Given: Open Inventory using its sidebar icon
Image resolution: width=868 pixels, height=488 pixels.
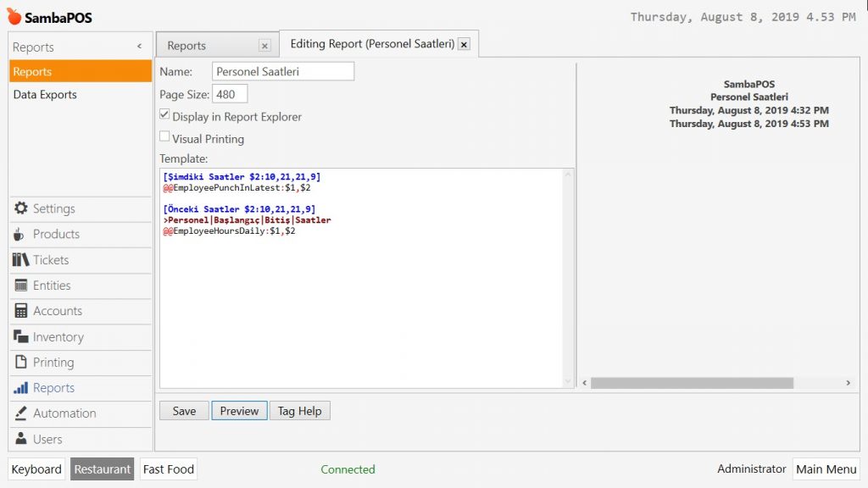Looking at the screenshot, I should click(x=21, y=336).
